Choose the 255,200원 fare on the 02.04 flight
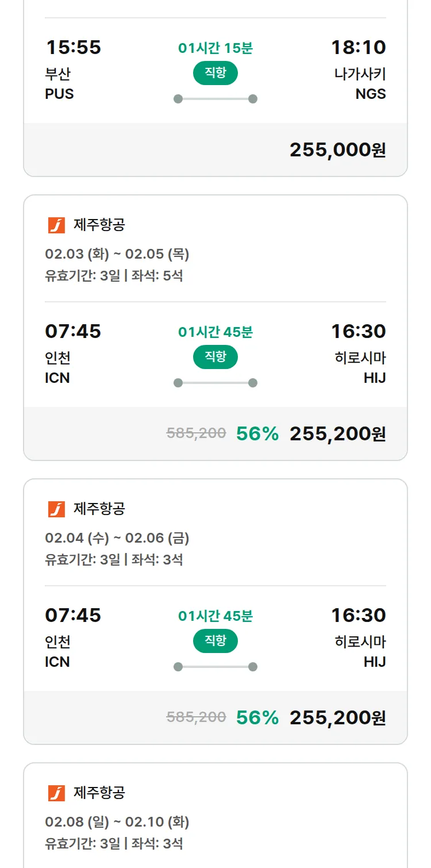 coord(337,718)
